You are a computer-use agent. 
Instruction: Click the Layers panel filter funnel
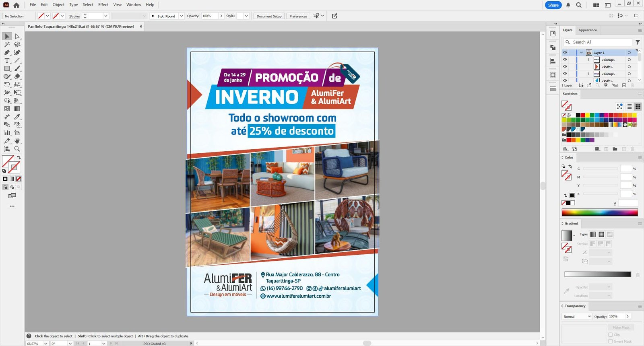point(638,42)
